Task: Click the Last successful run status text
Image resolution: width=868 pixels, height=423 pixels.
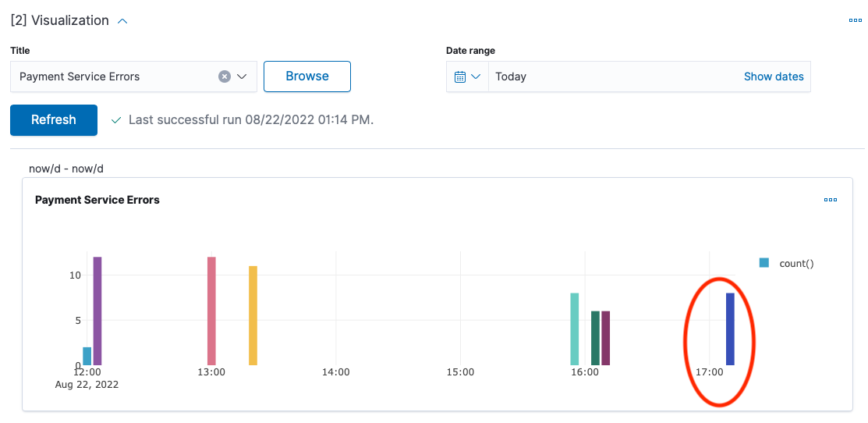Action: pos(251,120)
